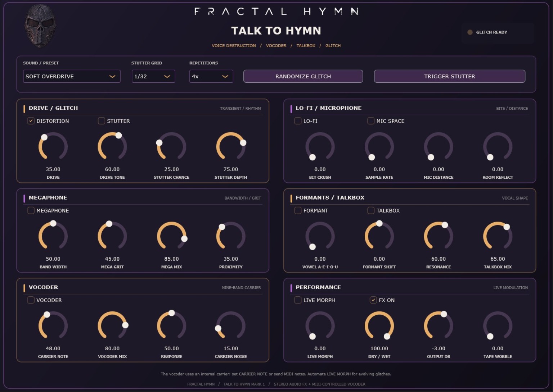This screenshot has width=553, height=392.
Task: Click the Dry / Wet knob
Action: [379, 325]
